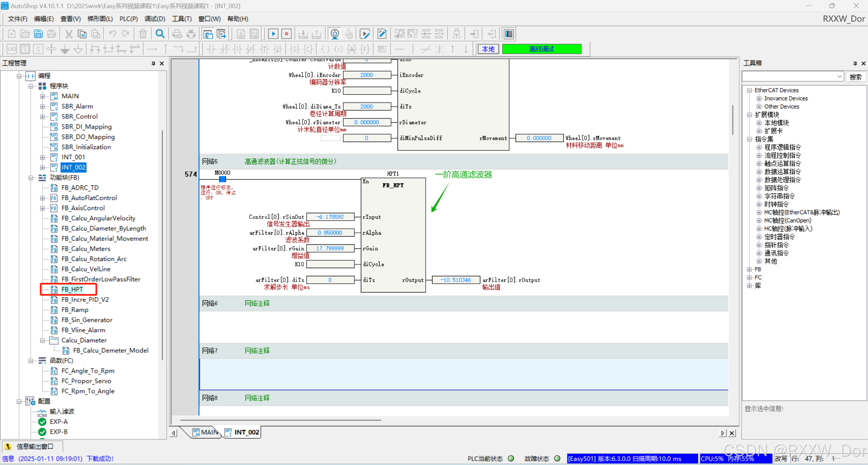The image size is (868, 465).
Task: Collapse the 功能块(FB) tree node
Action: (31, 178)
